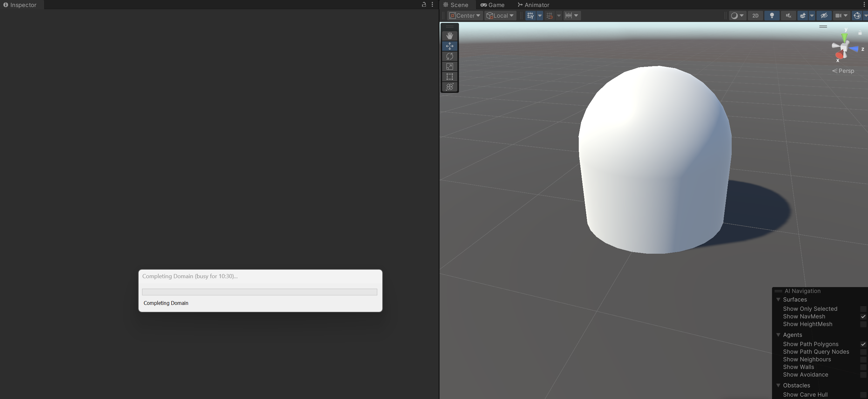Open the Center pivot mode dropdown
868x399 pixels.
(x=465, y=16)
